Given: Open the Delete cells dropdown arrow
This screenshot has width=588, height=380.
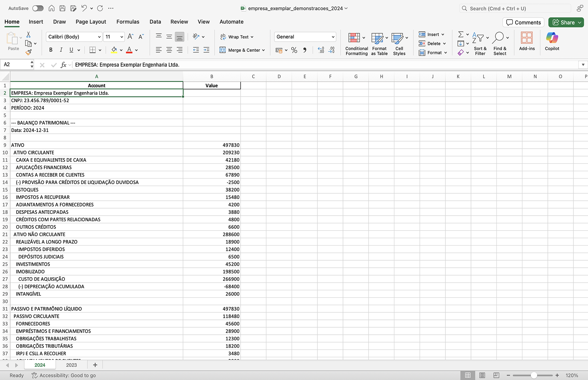Looking at the screenshot, I should pyautogui.click(x=444, y=44).
